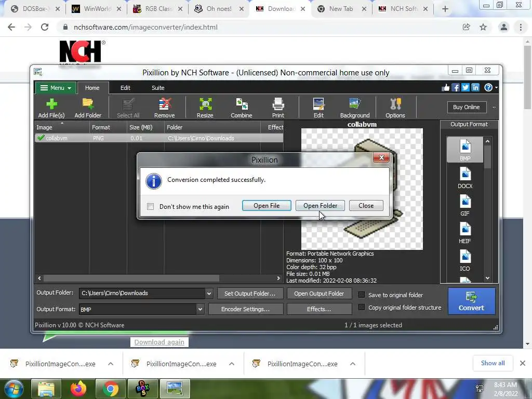This screenshot has height=399, width=532.
Task: Click the Open Folder button
Action: coord(320,206)
